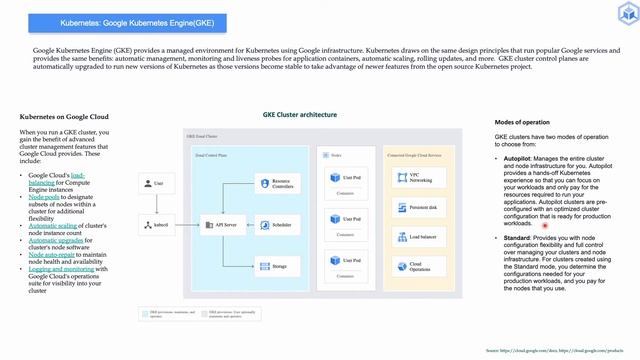640x360 pixels.
Task: Click the User person icon in the diagram
Action: (148, 184)
